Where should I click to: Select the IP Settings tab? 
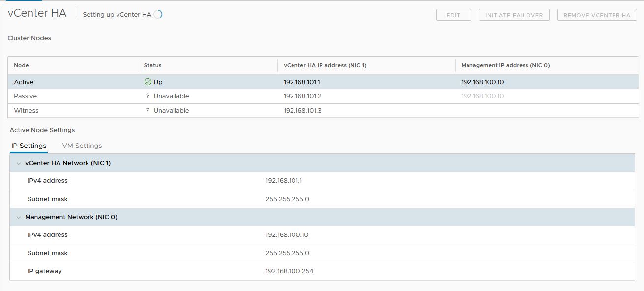coord(29,145)
